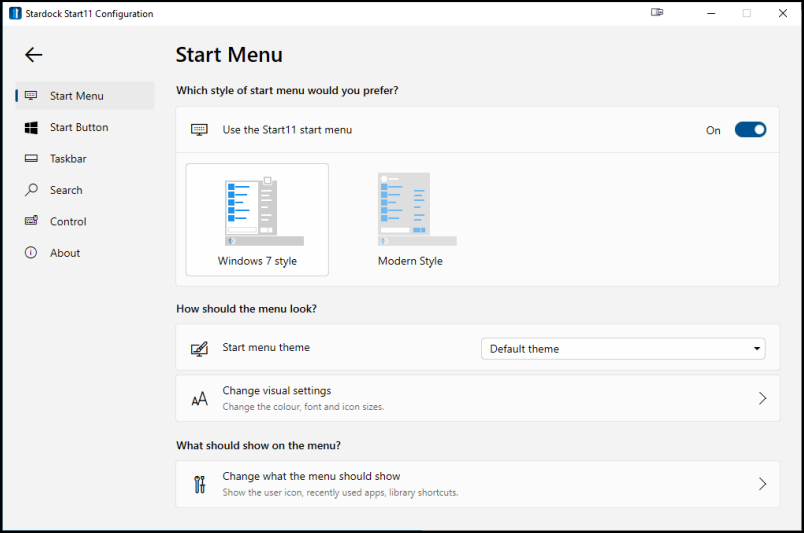Click the On label next to toggle
This screenshot has width=804, height=533.
point(713,130)
